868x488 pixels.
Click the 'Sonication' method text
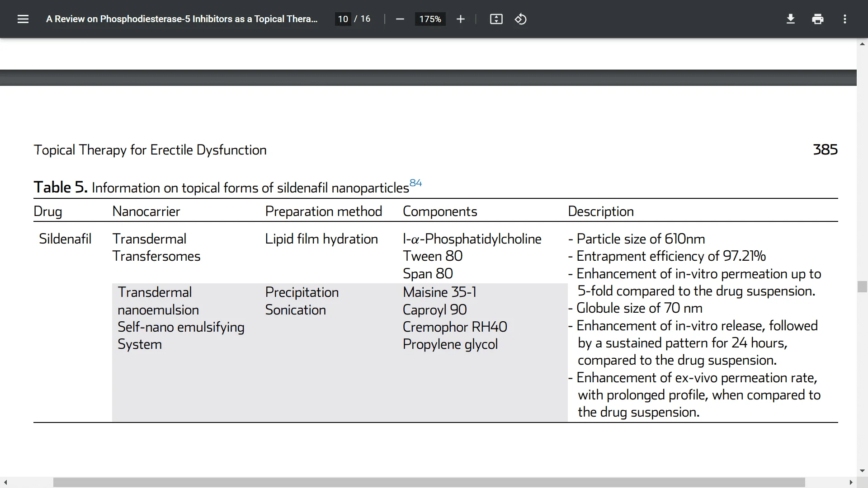tap(296, 310)
